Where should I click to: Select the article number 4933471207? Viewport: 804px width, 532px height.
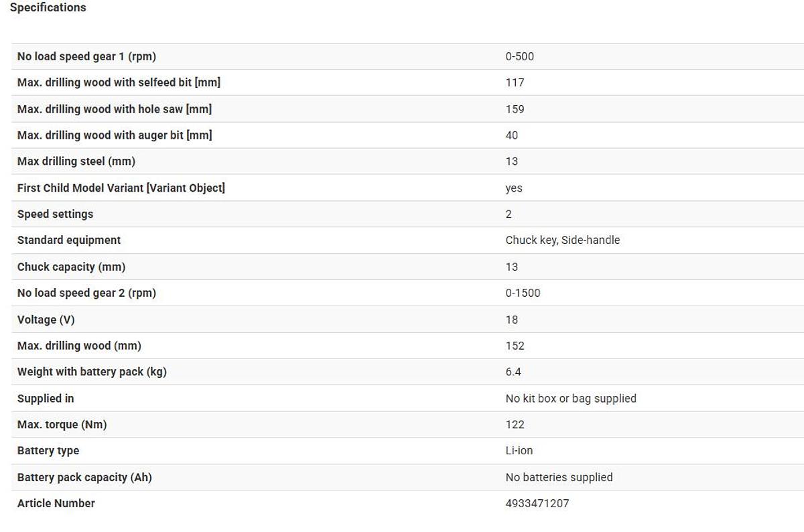(537, 504)
